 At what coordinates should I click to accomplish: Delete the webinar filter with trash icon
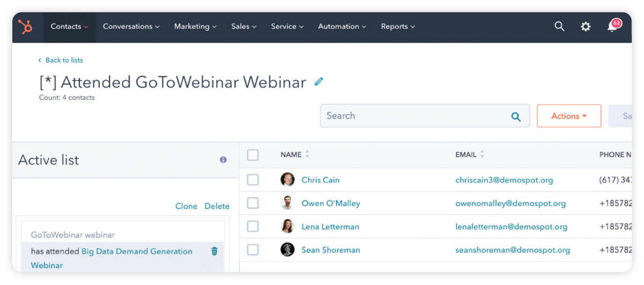pos(215,251)
